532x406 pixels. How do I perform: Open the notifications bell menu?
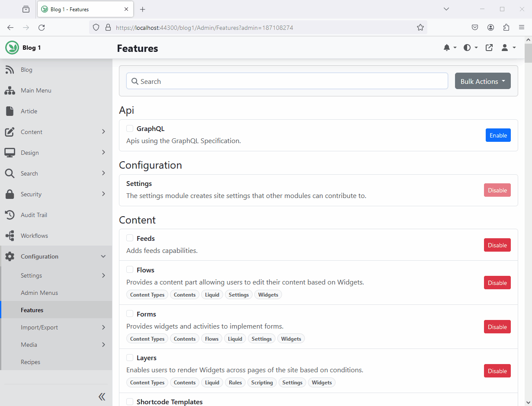click(450, 48)
